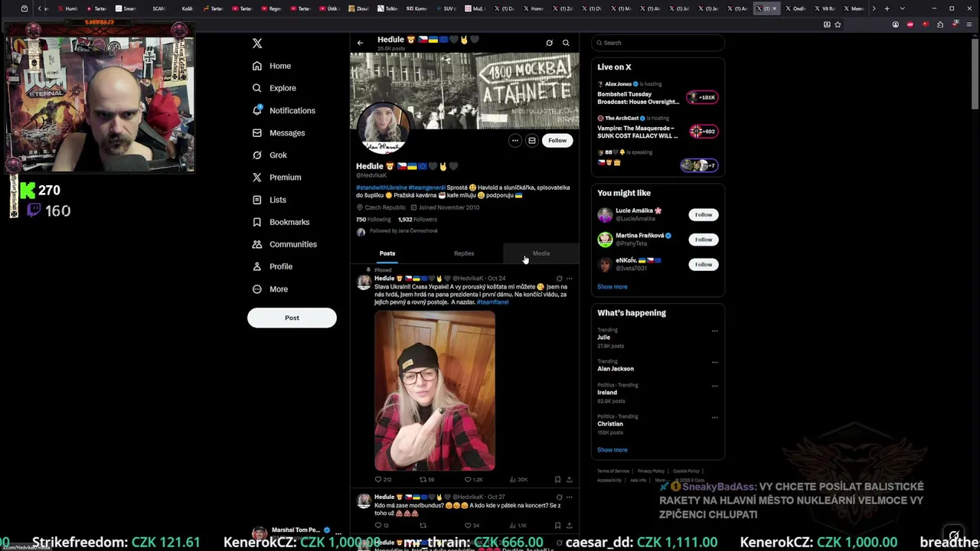
Task: Click the Grok icon in the profile header
Action: (x=549, y=43)
